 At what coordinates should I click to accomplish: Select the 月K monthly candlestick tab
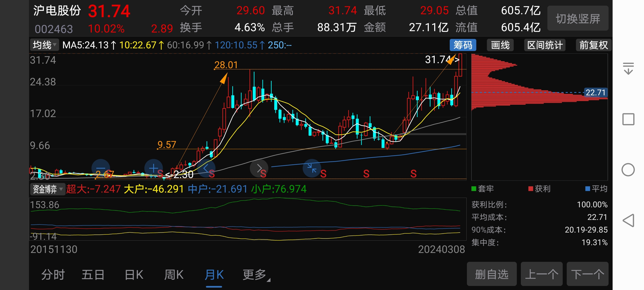pyautogui.click(x=214, y=275)
